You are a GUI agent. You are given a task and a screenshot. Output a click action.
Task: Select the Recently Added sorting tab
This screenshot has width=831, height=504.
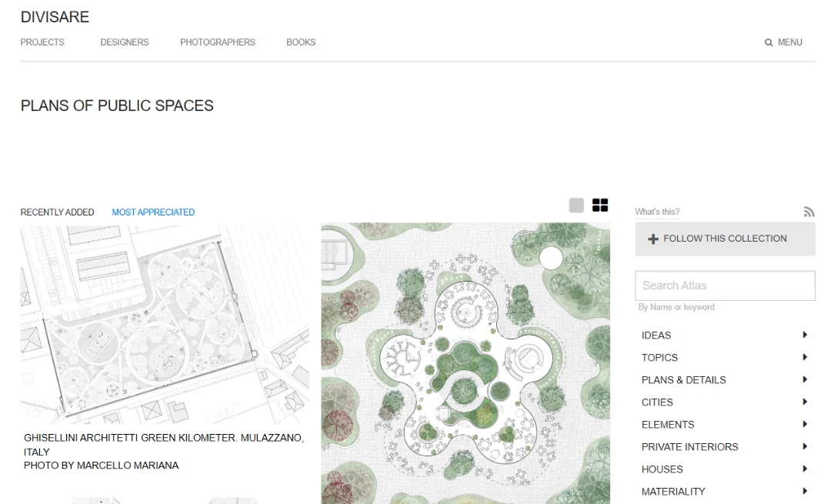click(57, 212)
